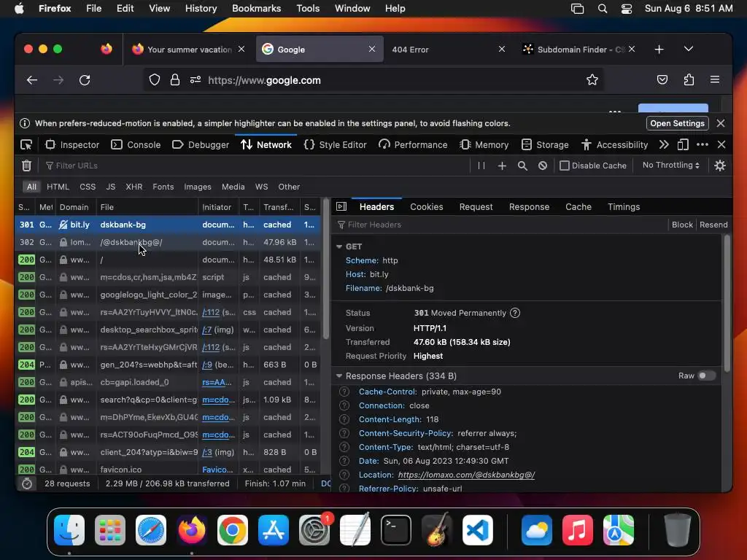This screenshot has height=560, width=747.
Task: Open the Cookies details tab
Action: point(426,206)
